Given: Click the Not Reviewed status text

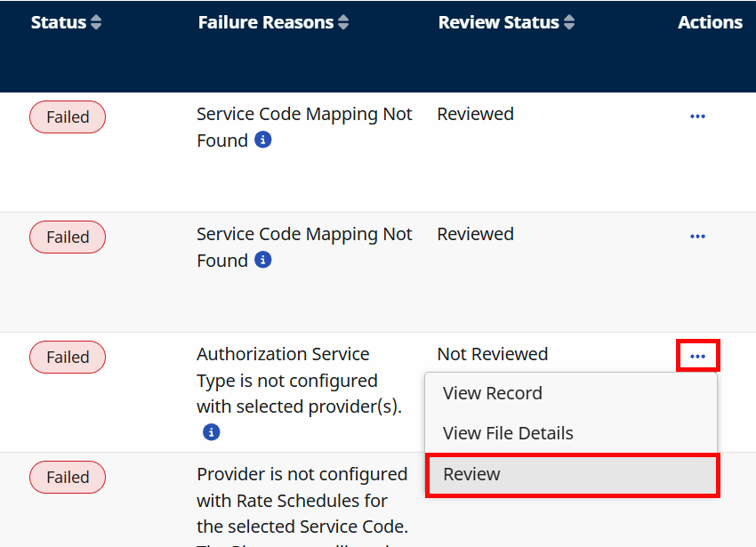Looking at the screenshot, I should pos(493,354).
